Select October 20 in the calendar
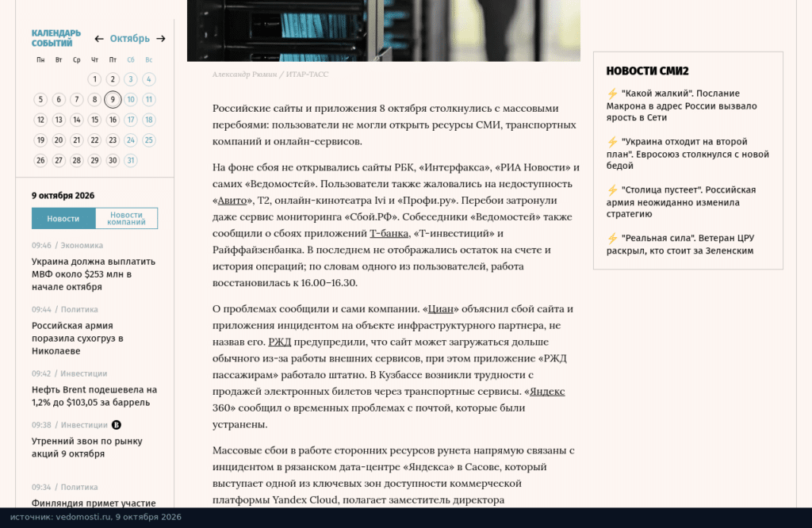Screen dimensions: 812x528 59,140
